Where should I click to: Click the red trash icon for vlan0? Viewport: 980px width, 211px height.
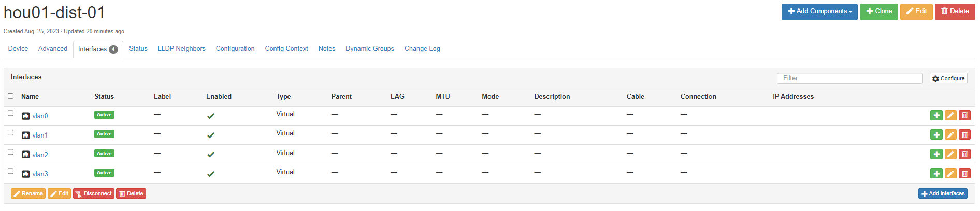pyautogui.click(x=964, y=115)
